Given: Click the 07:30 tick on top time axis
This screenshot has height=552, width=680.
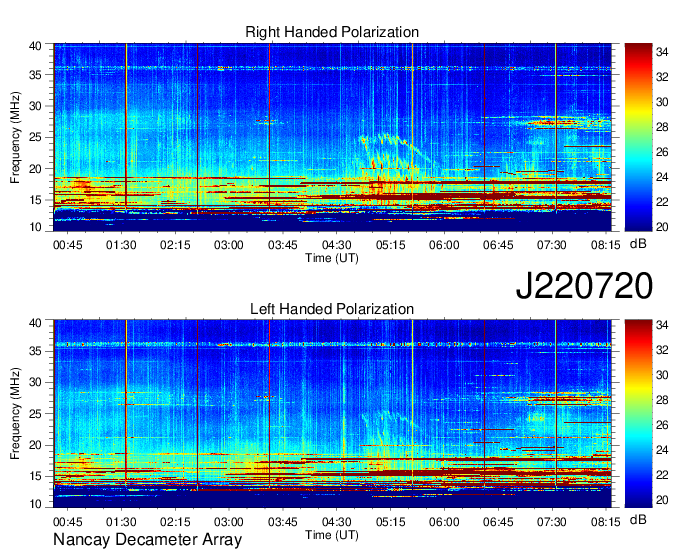Looking at the screenshot, I should point(552,245).
